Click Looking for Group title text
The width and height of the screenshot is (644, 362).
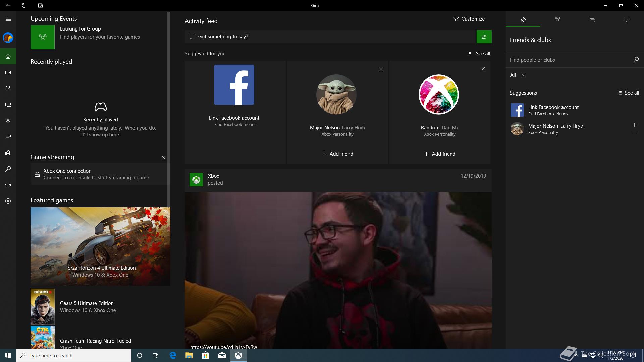coord(80,29)
